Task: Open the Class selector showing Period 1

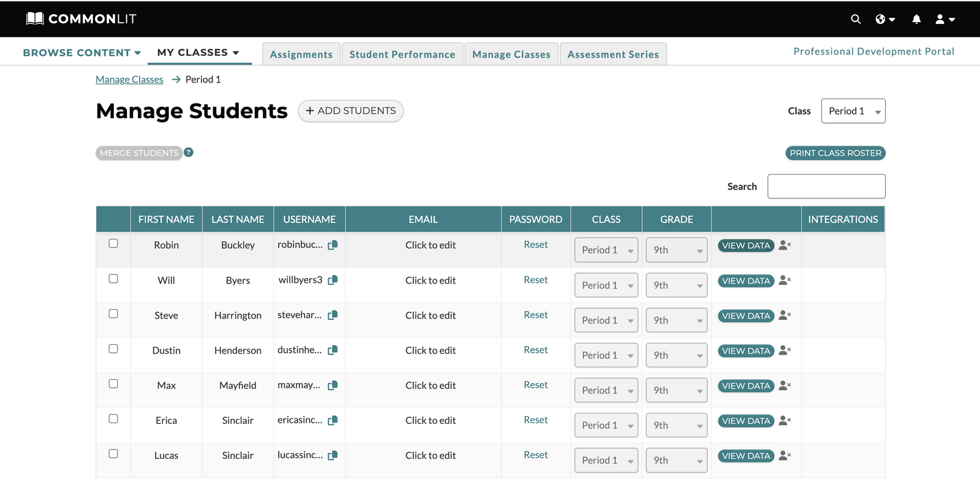Action: click(x=853, y=111)
